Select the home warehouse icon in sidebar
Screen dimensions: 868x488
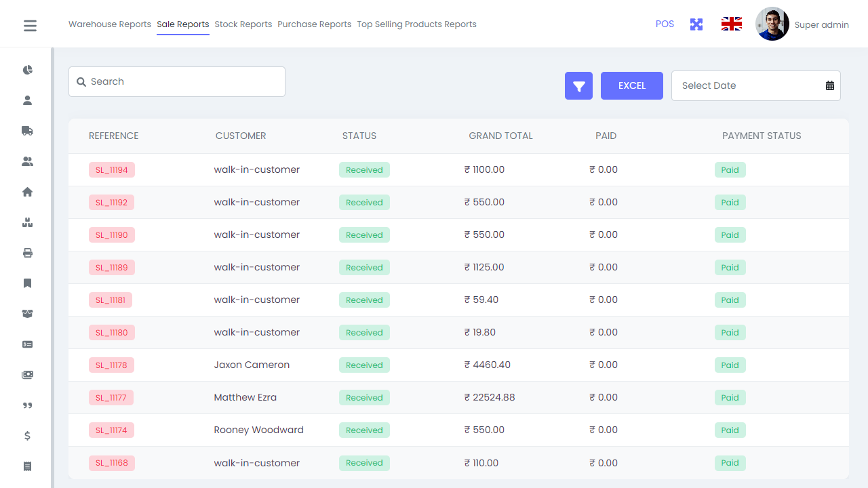[x=27, y=192]
